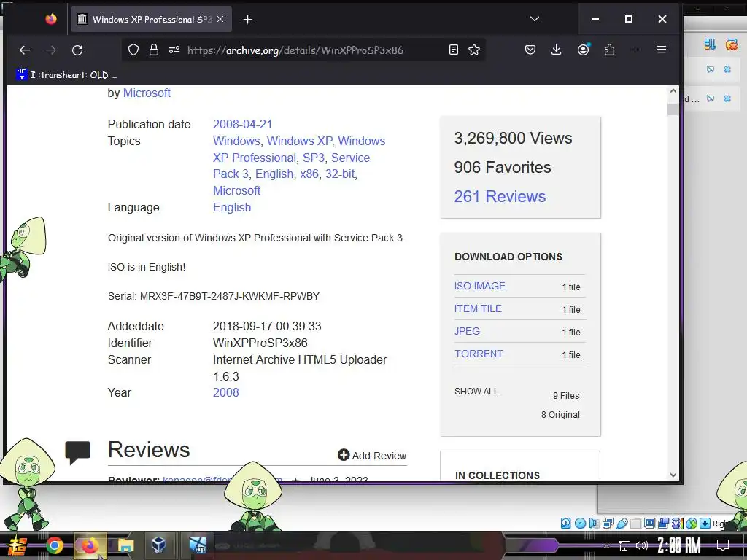Open the Firefox downloads panel
747x560 pixels.
tap(556, 50)
